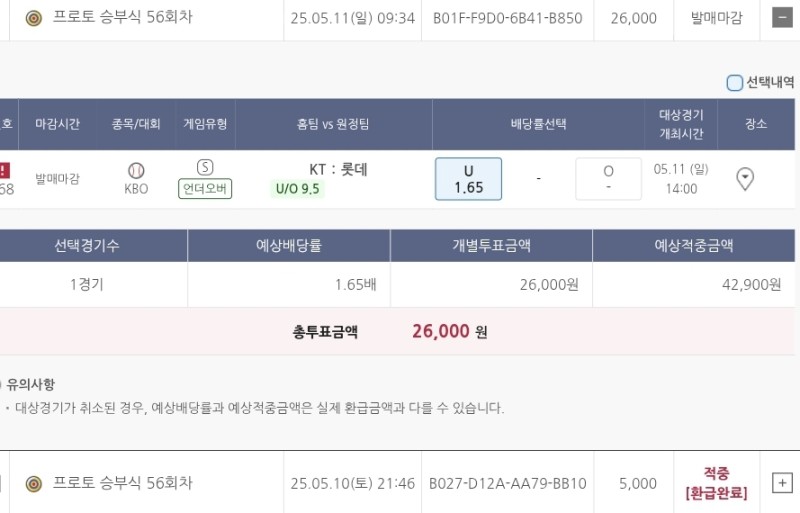Expand the 5,000 ticket with plus button
Image resolution: width=800 pixels, height=513 pixels.
tap(781, 483)
